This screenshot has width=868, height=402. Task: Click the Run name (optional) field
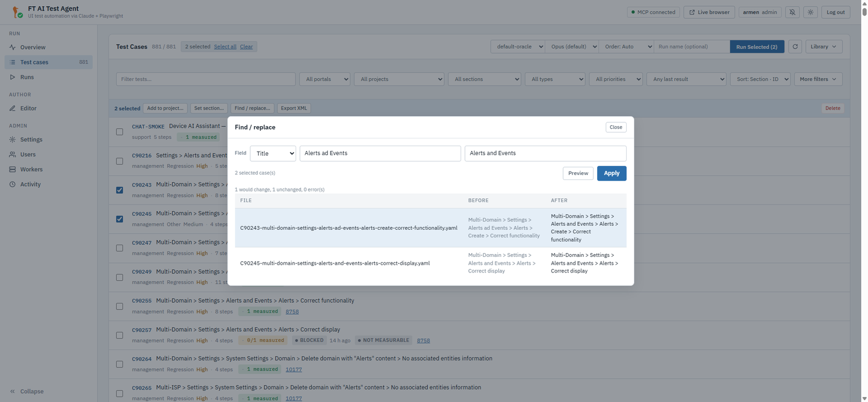692,47
